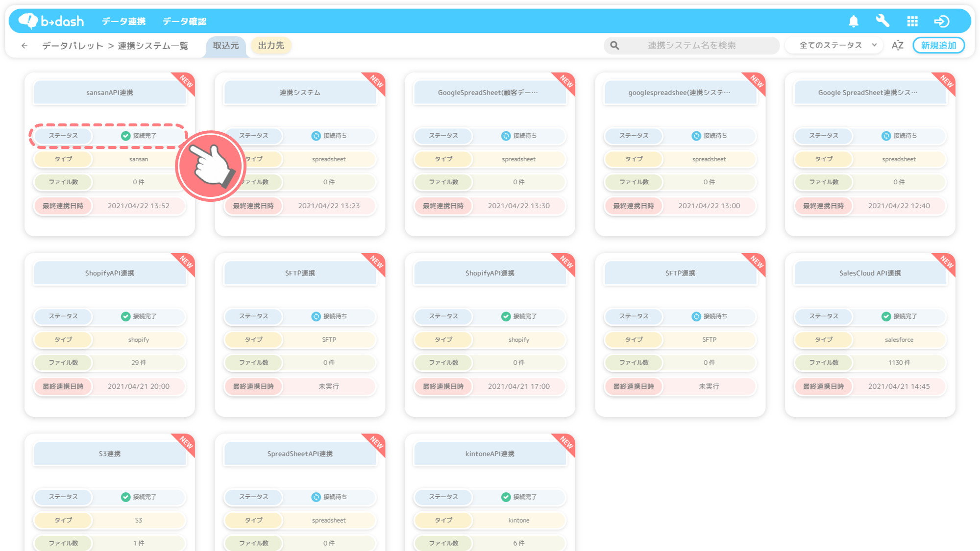Focus the 連携システム名を検索 search field
The width and height of the screenshot is (980, 551).
pos(691,46)
